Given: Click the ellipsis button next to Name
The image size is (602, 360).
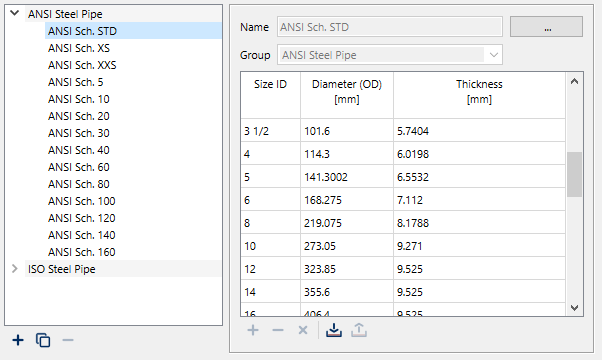Looking at the screenshot, I should point(546,27).
